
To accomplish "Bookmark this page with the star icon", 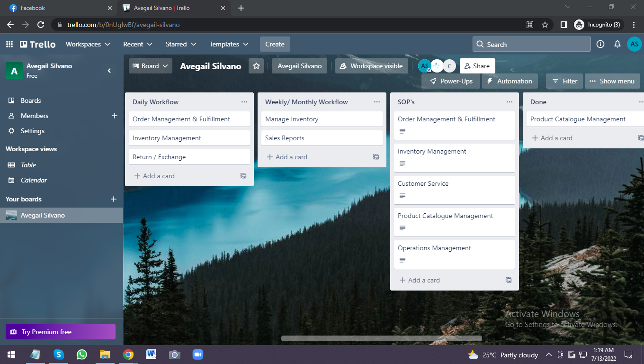I will pyautogui.click(x=545, y=25).
